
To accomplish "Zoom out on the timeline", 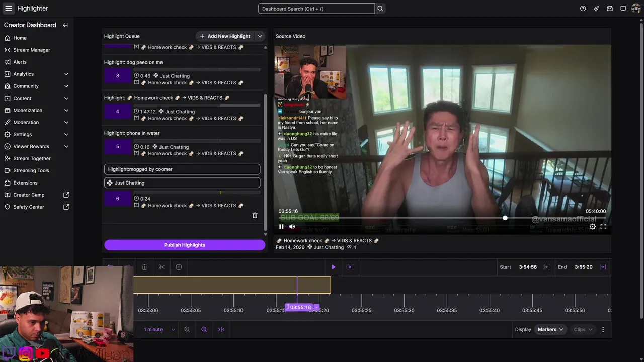I will pyautogui.click(x=204, y=329).
